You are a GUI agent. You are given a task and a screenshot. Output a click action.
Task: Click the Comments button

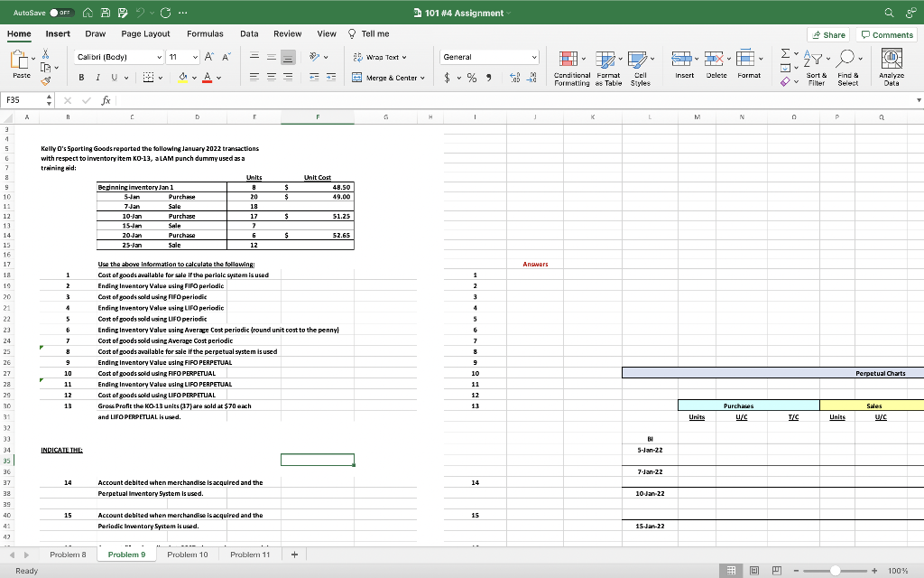click(887, 35)
